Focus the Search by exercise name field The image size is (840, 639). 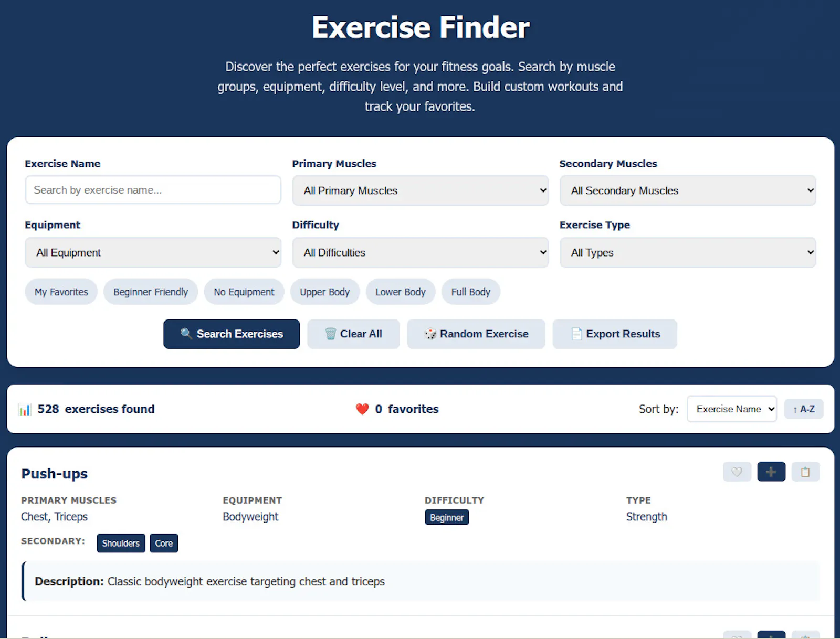point(153,190)
